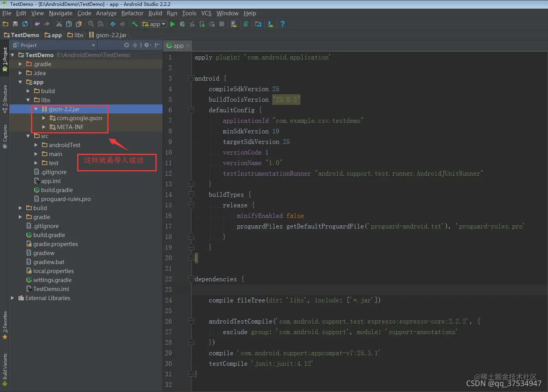The height and width of the screenshot is (392, 548).
Task: Click the libs breadcrumb
Action: 76,35
